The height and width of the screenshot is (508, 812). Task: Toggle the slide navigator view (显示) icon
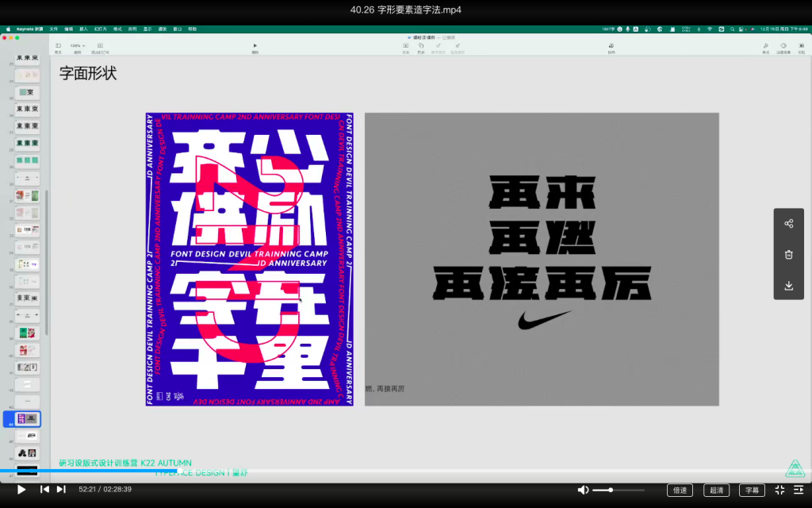pos(57,46)
